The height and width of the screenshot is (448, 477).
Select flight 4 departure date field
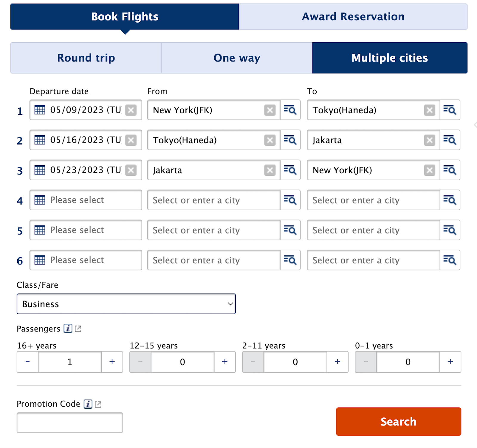pos(86,200)
